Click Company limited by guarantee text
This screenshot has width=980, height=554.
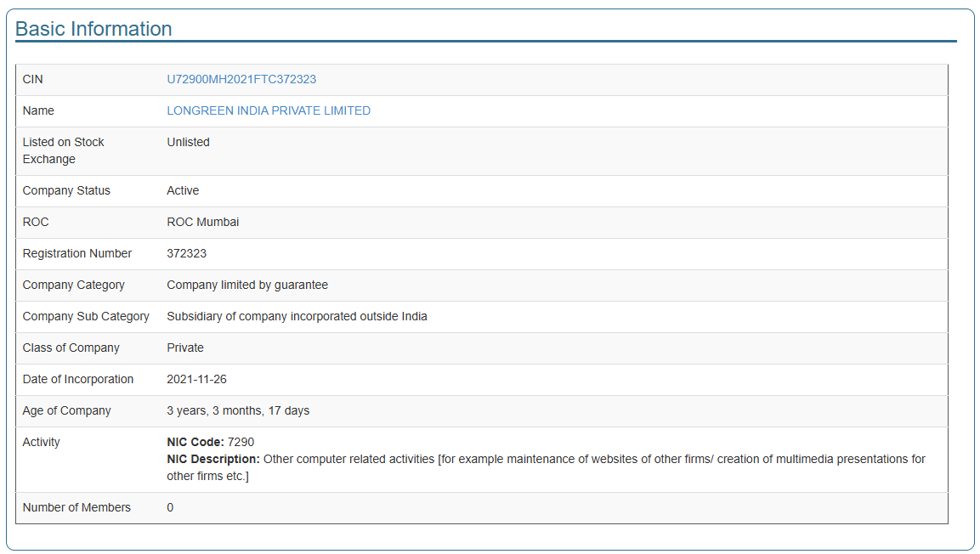click(x=247, y=285)
